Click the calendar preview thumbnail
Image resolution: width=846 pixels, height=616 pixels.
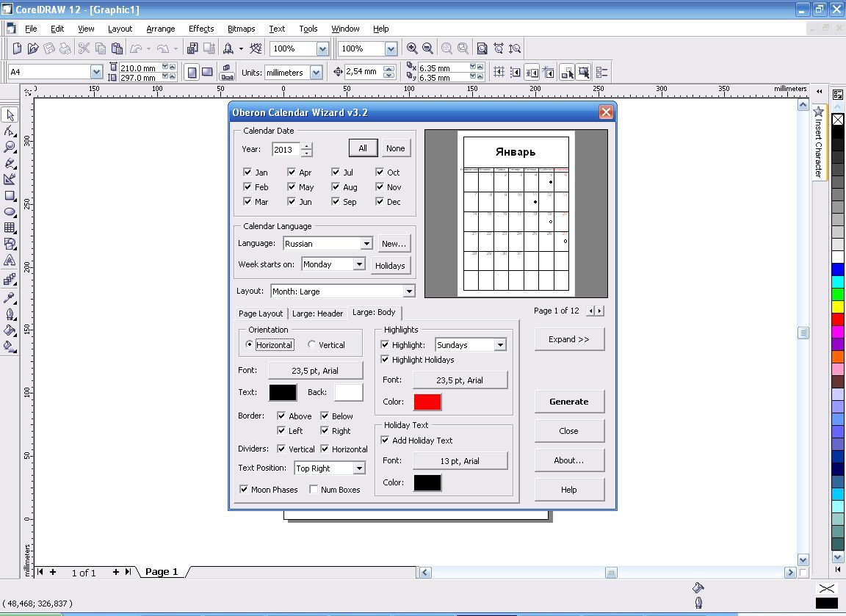[516, 214]
